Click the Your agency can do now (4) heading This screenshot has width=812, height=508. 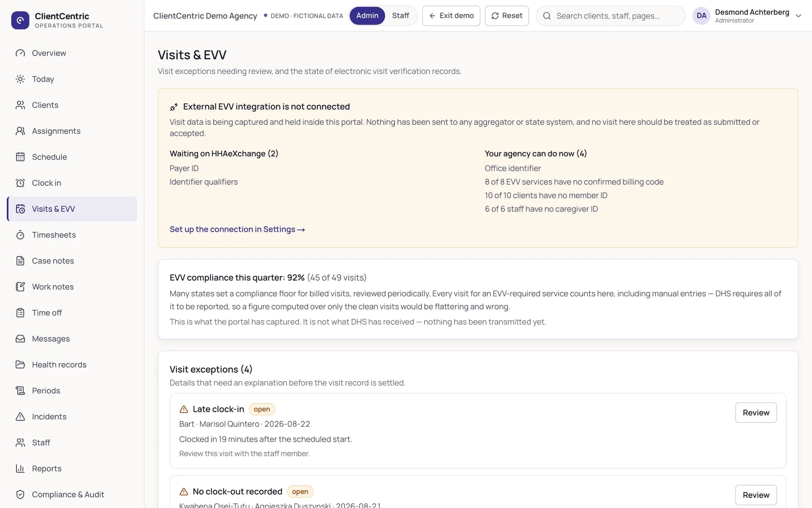536,154
